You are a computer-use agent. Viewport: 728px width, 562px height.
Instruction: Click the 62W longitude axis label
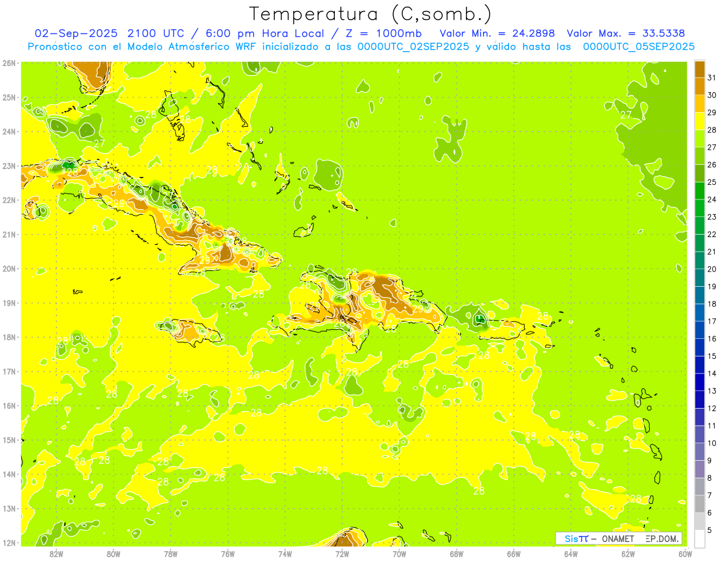(x=629, y=554)
